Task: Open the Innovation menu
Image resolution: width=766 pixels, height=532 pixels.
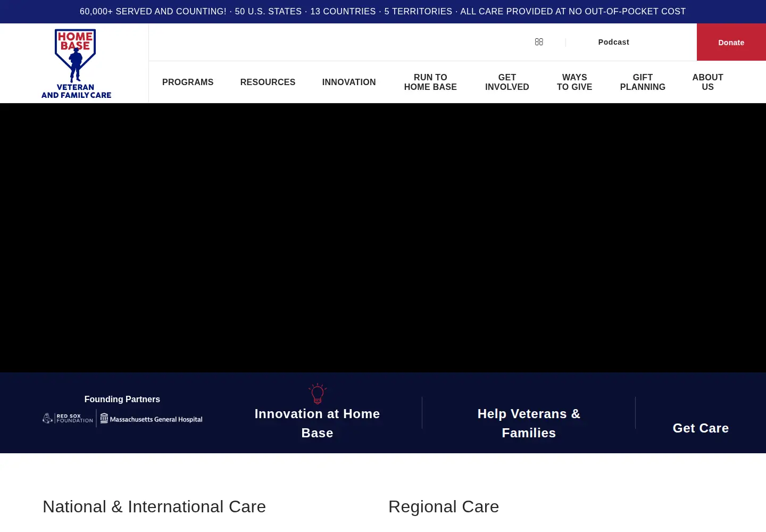Action: (349, 82)
